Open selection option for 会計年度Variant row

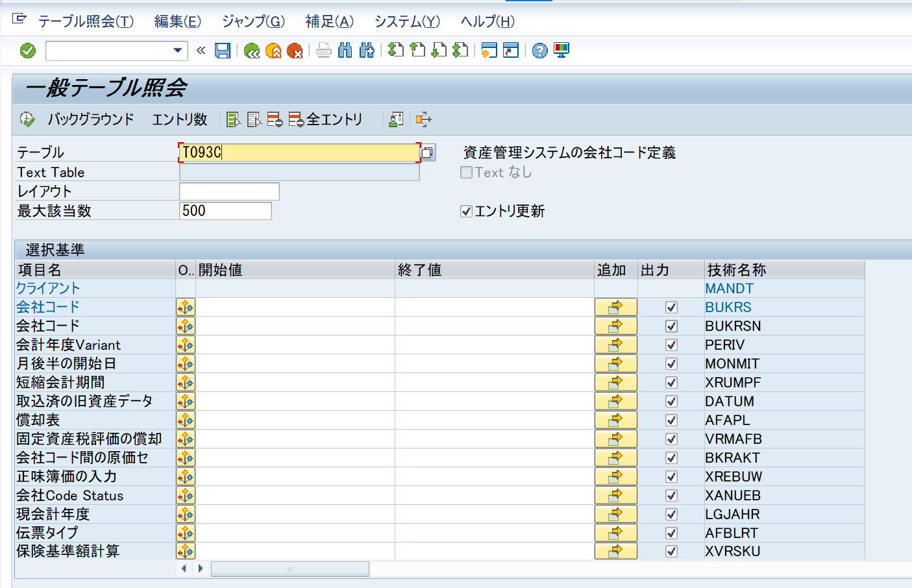pyautogui.click(x=186, y=345)
